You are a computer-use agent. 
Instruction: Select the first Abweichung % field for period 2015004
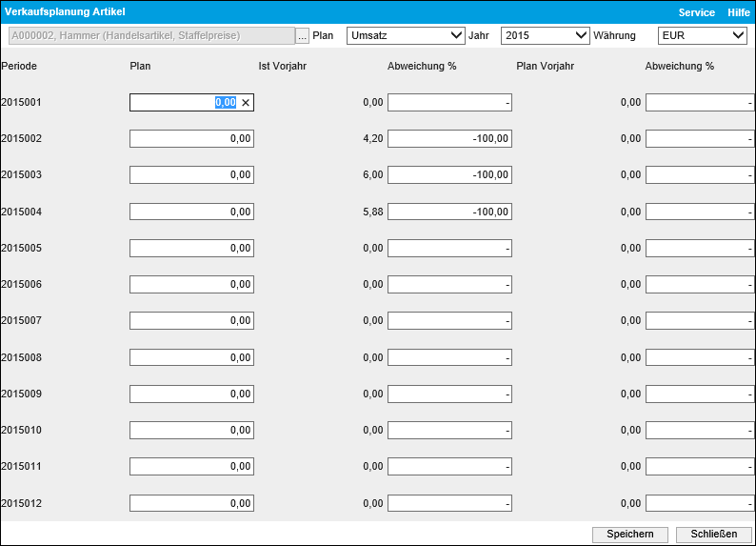click(x=449, y=212)
